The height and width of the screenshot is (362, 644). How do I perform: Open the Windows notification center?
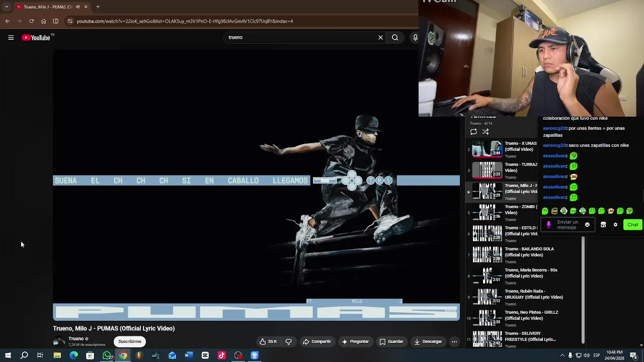click(633, 355)
